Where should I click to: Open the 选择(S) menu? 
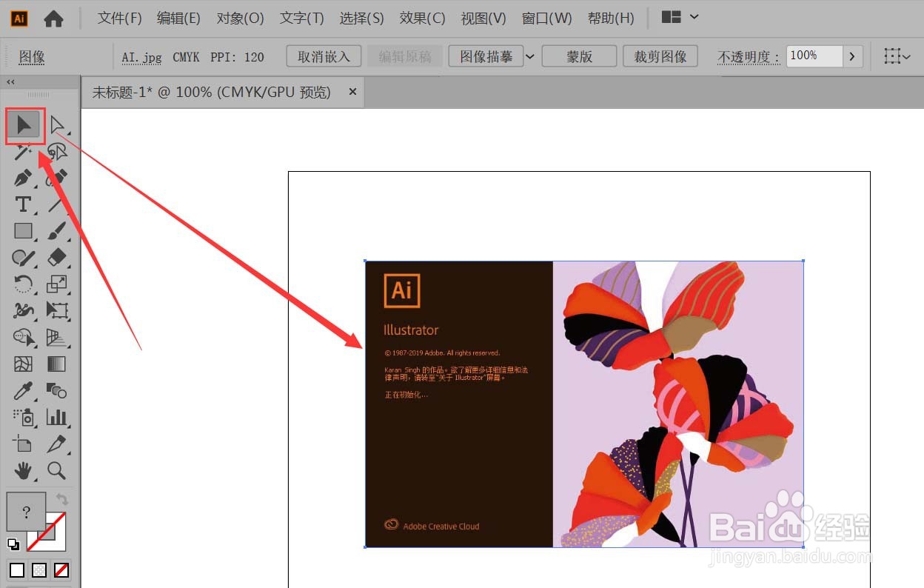tap(362, 19)
